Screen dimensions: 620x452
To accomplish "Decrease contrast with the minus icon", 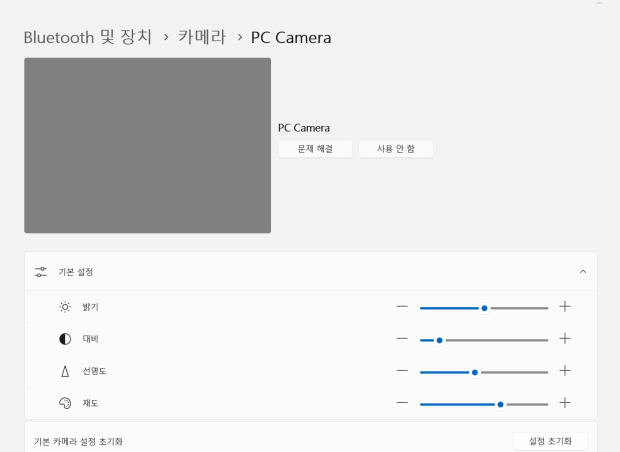I will pos(402,339).
